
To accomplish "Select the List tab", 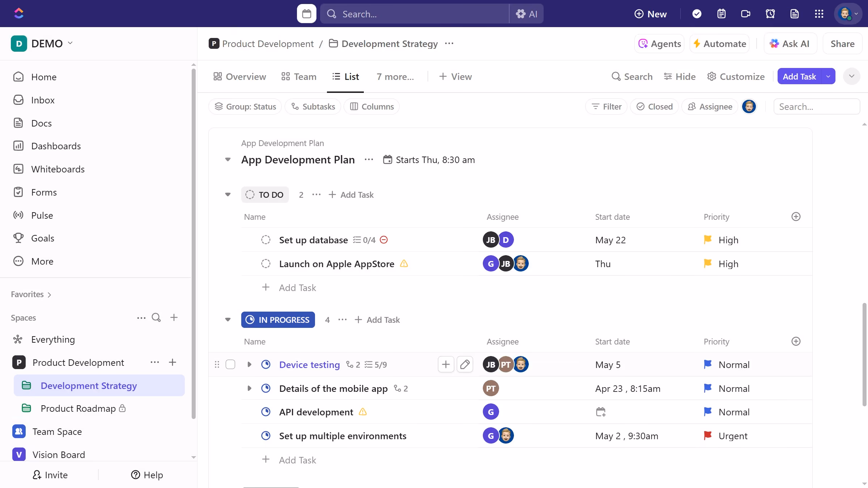I will click(345, 77).
